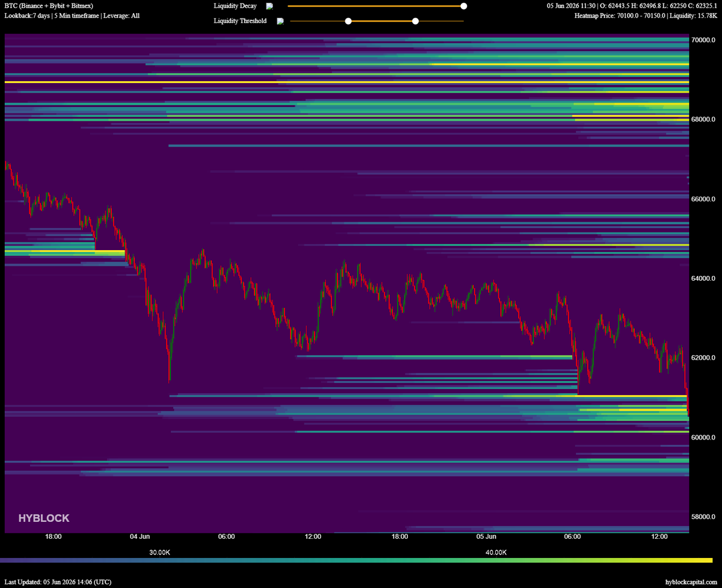The image size is (722, 588).
Task: Click the icon beside Liquidity Threshold label
Action: (280, 21)
